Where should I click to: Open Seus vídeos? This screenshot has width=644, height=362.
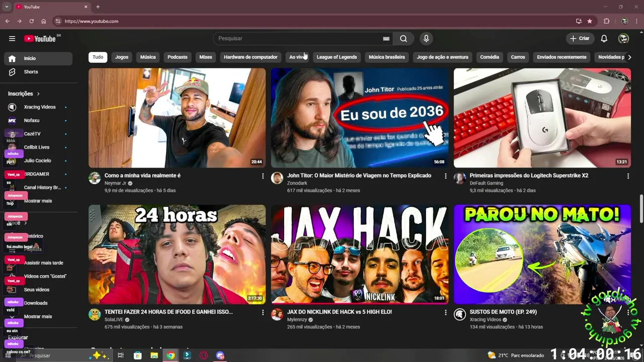coord(38,290)
